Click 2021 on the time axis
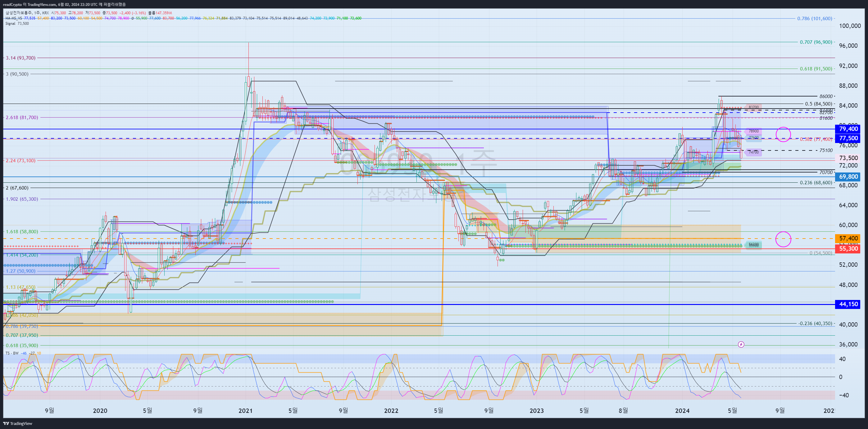 [x=245, y=410]
